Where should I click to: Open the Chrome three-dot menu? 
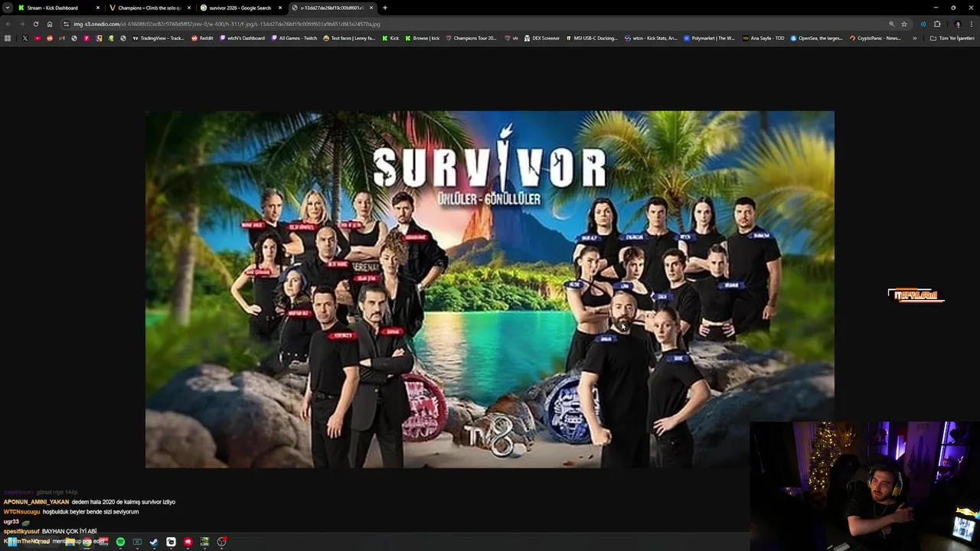[x=972, y=24]
